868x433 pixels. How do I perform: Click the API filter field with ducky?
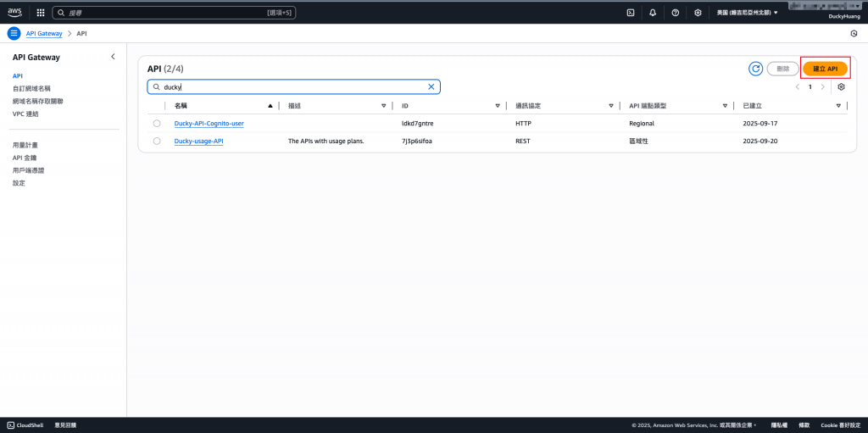coord(293,87)
